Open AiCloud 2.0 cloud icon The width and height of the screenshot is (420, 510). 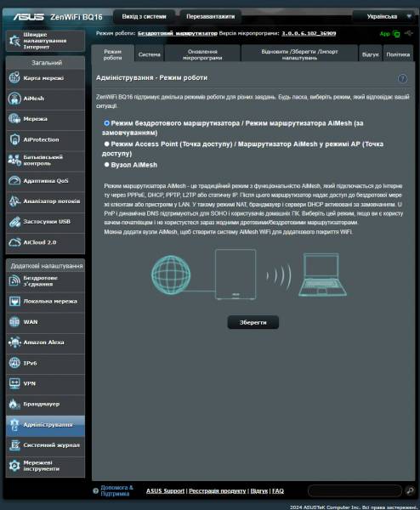(x=14, y=242)
